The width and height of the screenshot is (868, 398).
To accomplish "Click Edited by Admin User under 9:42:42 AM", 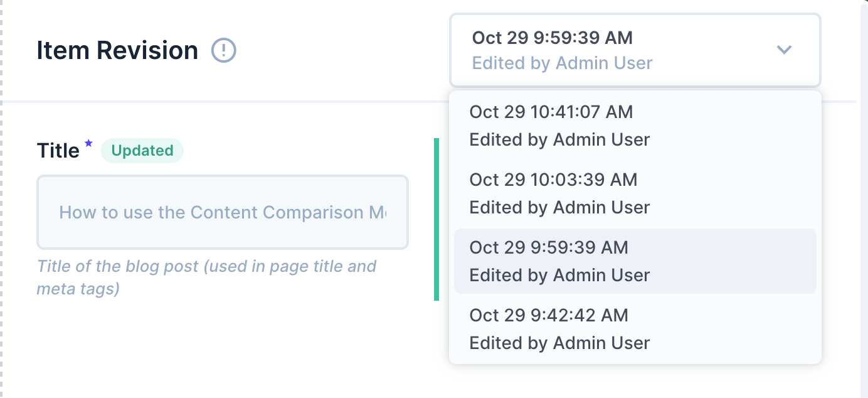I will 560,343.
